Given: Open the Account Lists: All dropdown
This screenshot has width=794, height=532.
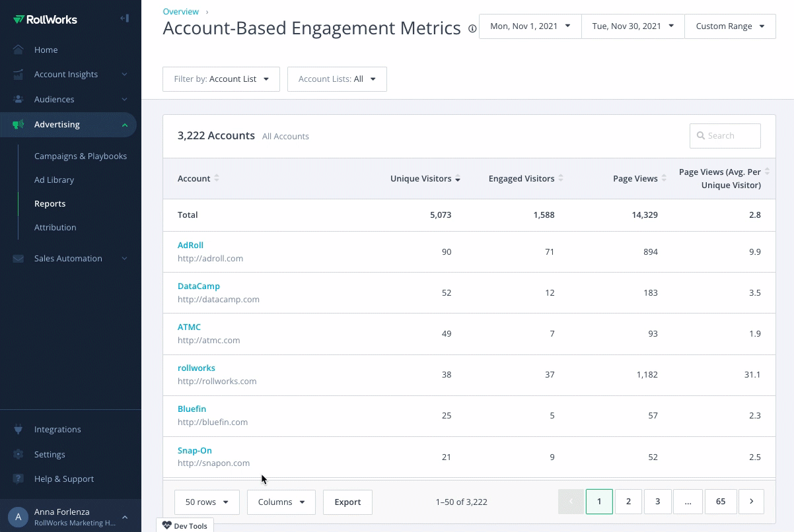Looking at the screenshot, I should pyautogui.click(x=337, y=79).
